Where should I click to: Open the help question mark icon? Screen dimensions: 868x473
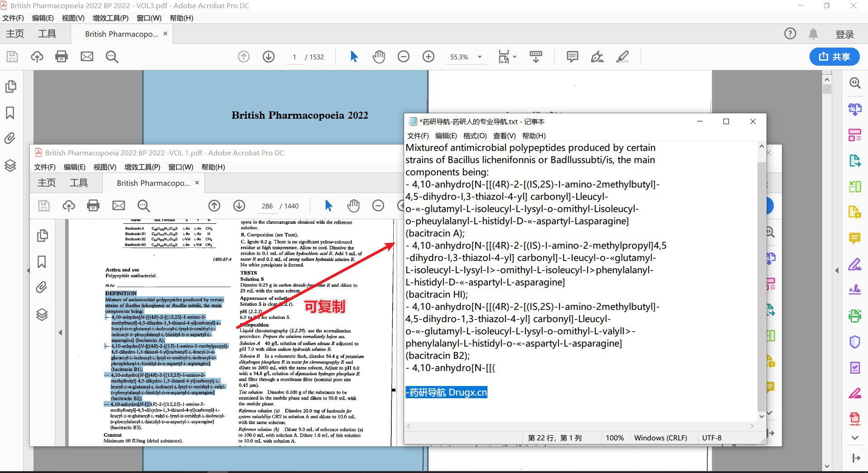click(x=790, y=34)
